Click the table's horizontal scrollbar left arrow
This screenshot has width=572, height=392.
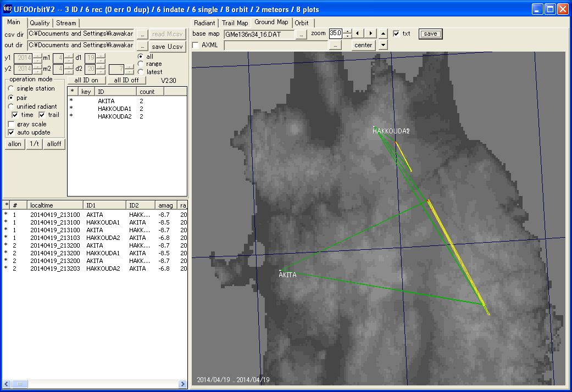(7, 384)
